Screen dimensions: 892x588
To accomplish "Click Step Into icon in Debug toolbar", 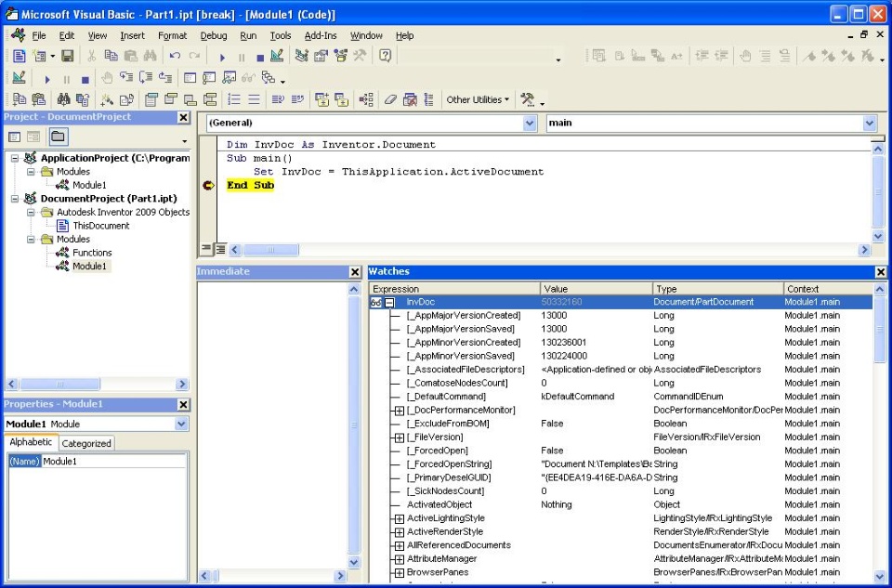I will pyautogui.click(x=126, y=78).
